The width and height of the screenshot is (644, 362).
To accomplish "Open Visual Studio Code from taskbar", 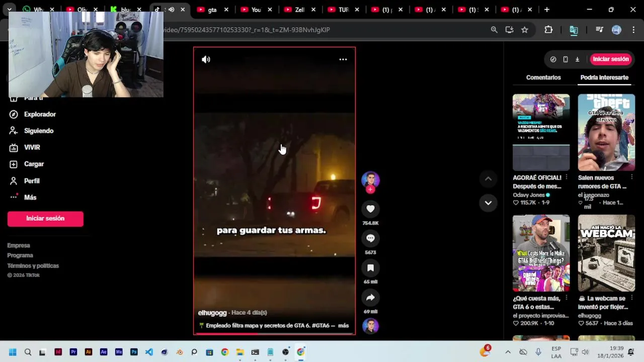I will point(149,352).
